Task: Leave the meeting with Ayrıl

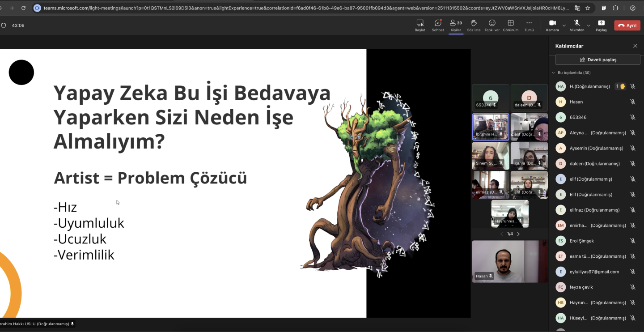Action: coord(627,26)
